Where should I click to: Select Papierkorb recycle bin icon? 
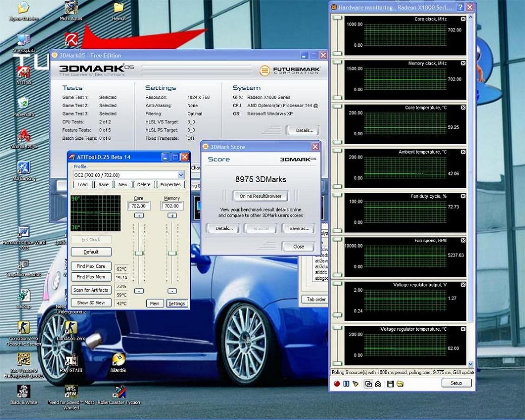click(23, 107)
